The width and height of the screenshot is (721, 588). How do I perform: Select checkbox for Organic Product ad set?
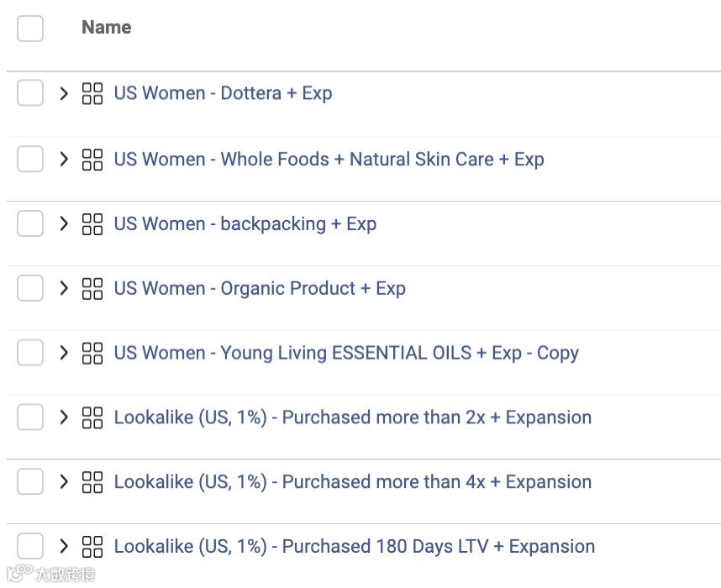30,289
